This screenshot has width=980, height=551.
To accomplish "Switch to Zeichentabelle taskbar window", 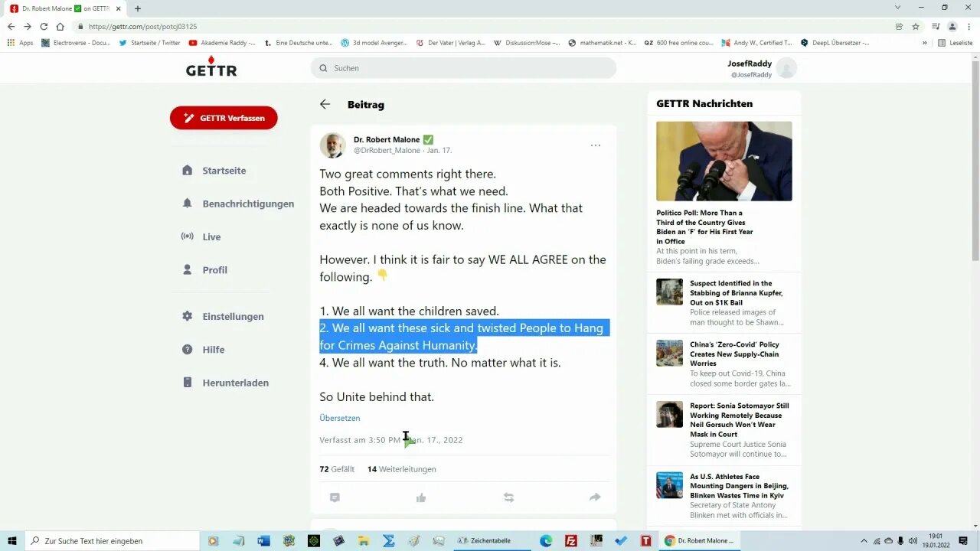I will (x=492, y=541).
